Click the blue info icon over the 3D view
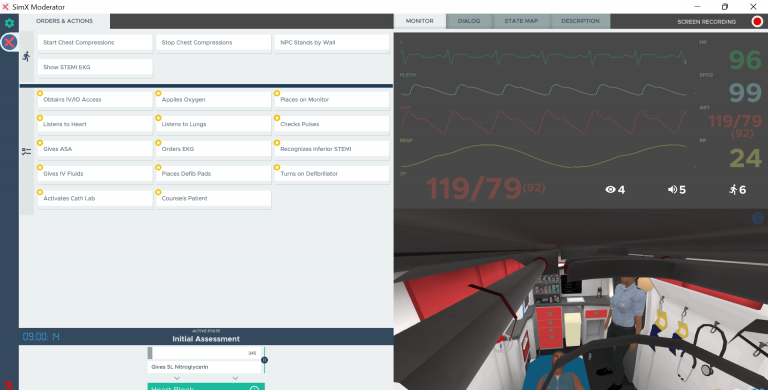Screen dimensions: 768x390 (x=758, y=219)
